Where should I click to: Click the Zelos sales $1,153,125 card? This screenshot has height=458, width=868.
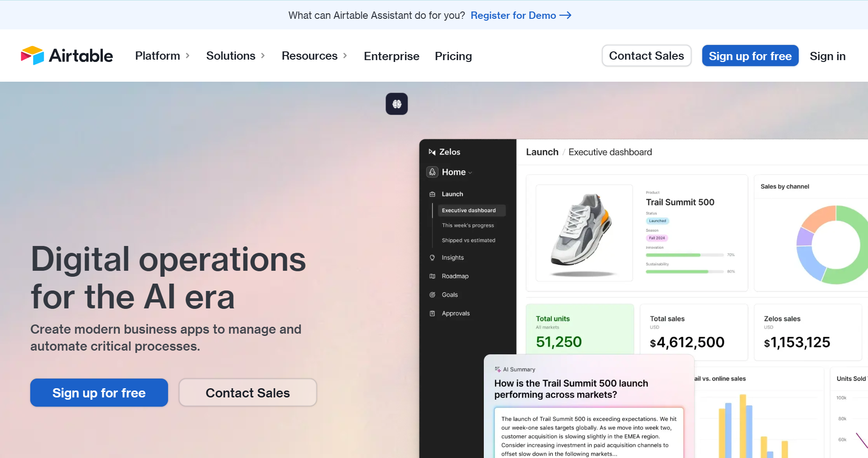[x=808, y=332]
